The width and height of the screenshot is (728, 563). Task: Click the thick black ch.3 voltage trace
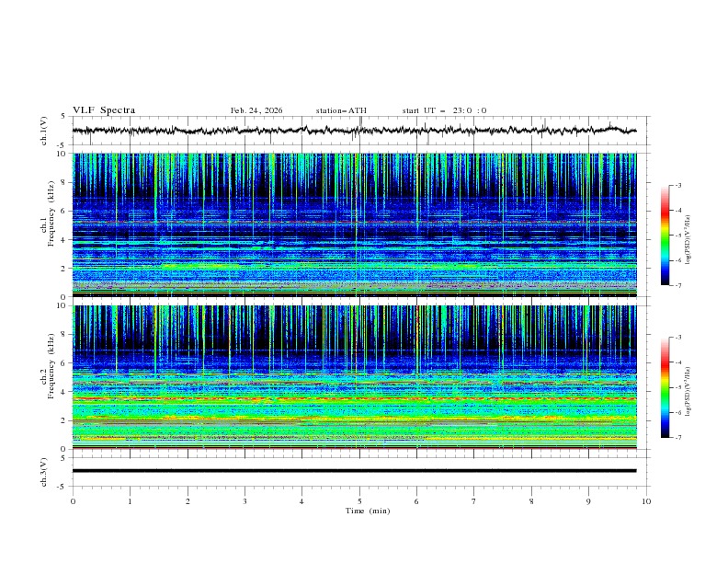(x=354, y=471)
